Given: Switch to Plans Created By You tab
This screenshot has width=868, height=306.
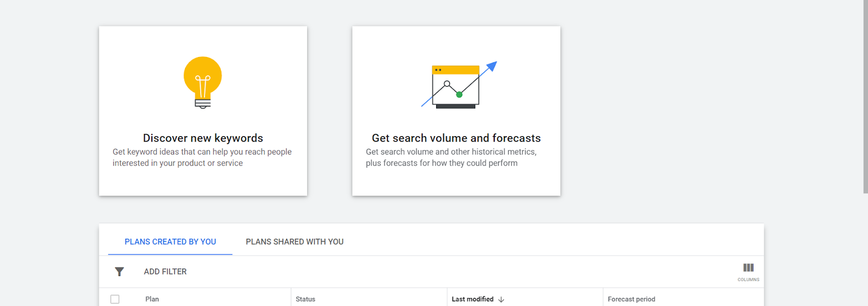Looking at the screenshot, I should (x=170, y=242).
